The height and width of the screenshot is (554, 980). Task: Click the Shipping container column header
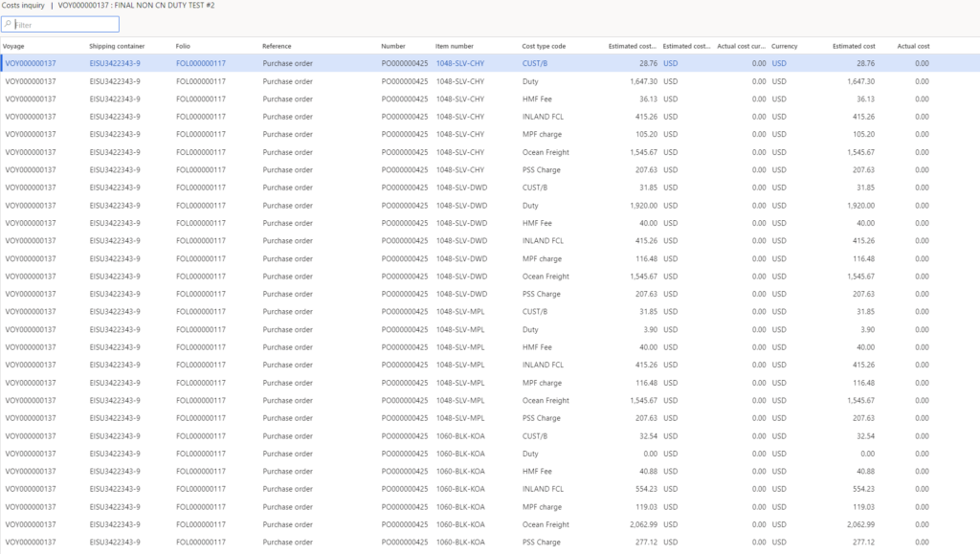[117, 46]
